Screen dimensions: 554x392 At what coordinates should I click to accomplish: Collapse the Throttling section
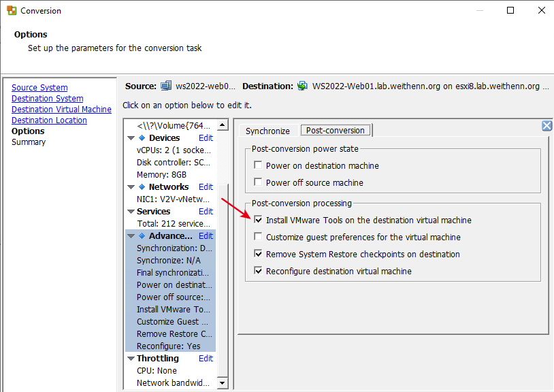pos(131,359)
